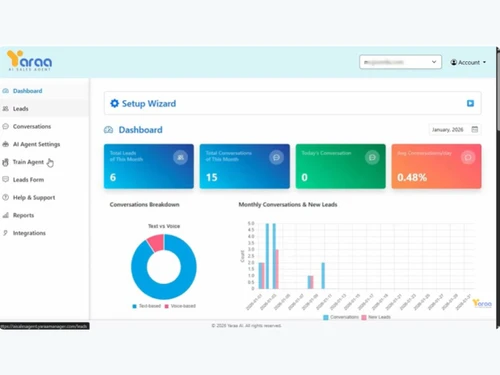Click the Total Leads card people icon

[180, 157]
